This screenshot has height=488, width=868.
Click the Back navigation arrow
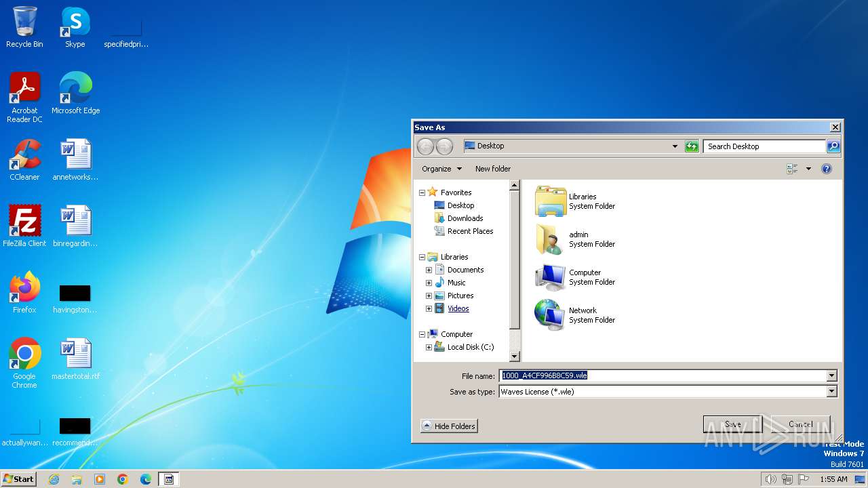click(x=425, y=146)
